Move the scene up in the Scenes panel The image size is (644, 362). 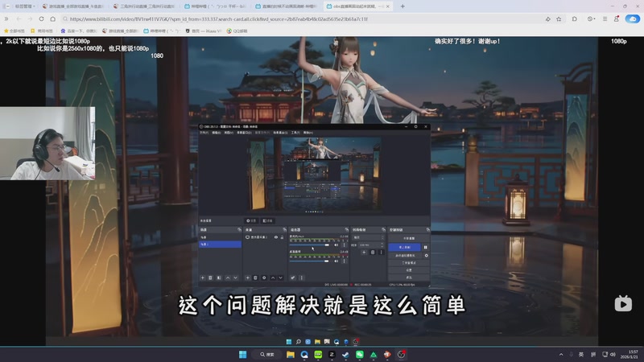[228, 278]
